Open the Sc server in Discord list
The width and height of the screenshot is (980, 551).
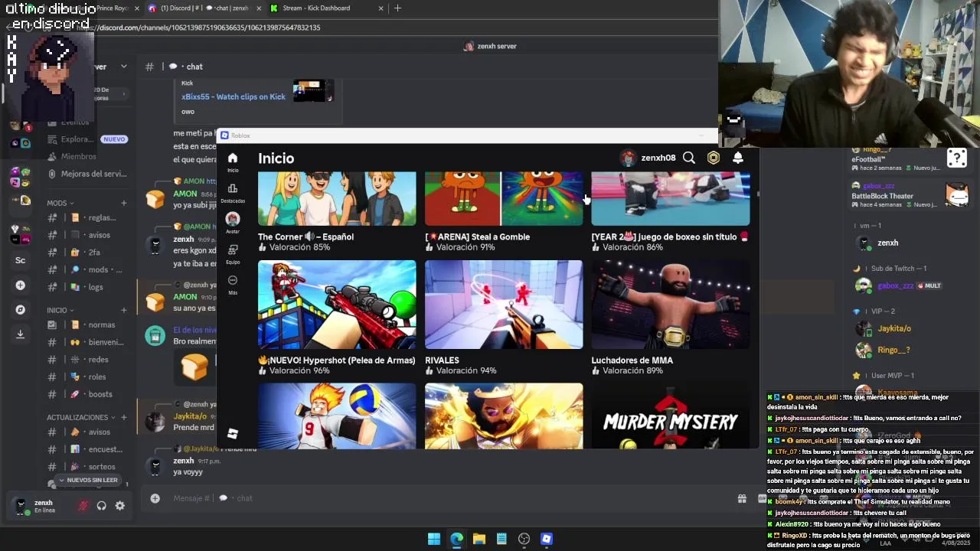(x=21, y=260)
